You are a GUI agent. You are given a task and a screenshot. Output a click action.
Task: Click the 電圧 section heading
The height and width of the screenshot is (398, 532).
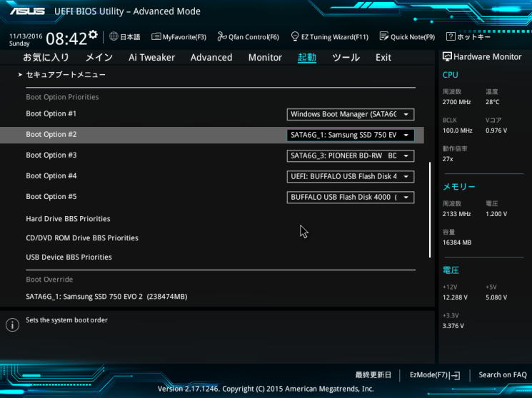[x=451, y=270]
